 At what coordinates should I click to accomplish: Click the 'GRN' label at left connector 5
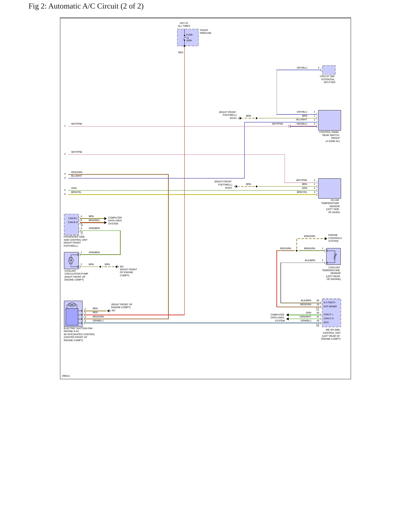tap(74, 188)
